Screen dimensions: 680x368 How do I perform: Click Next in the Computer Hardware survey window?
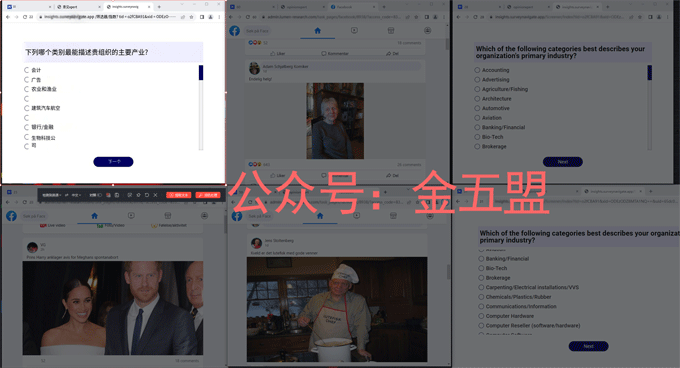(x=588, y=346)
